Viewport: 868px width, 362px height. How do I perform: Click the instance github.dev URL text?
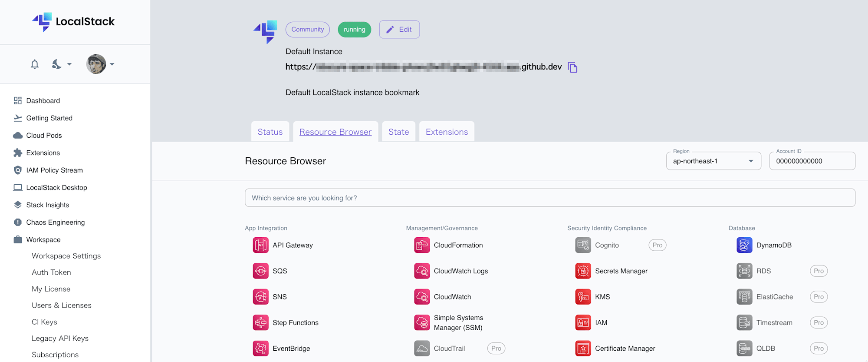[424, 67]
